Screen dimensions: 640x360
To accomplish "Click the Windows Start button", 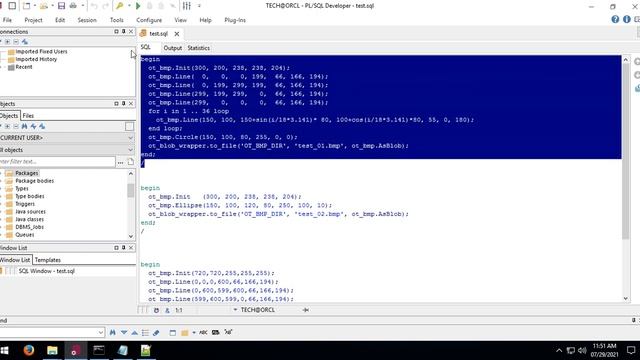I will click(5, 350).
